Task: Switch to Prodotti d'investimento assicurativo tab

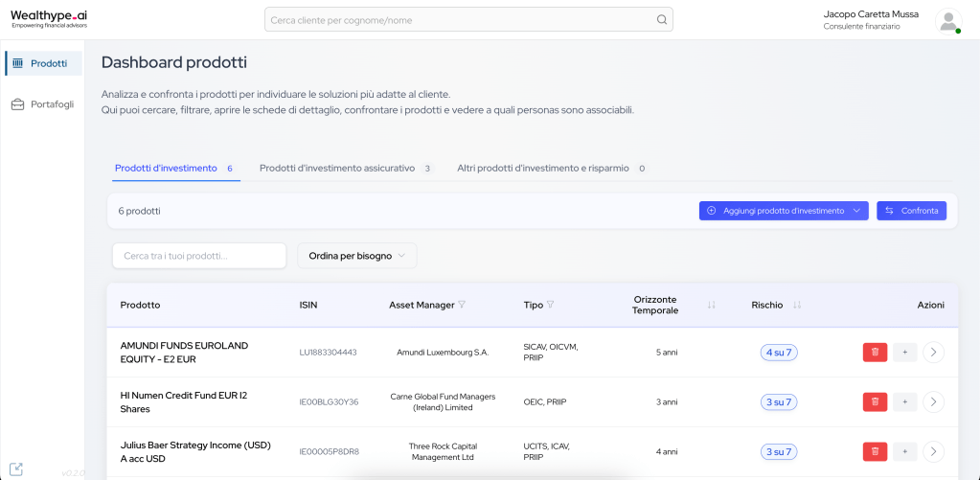Action: coord(345,168)
